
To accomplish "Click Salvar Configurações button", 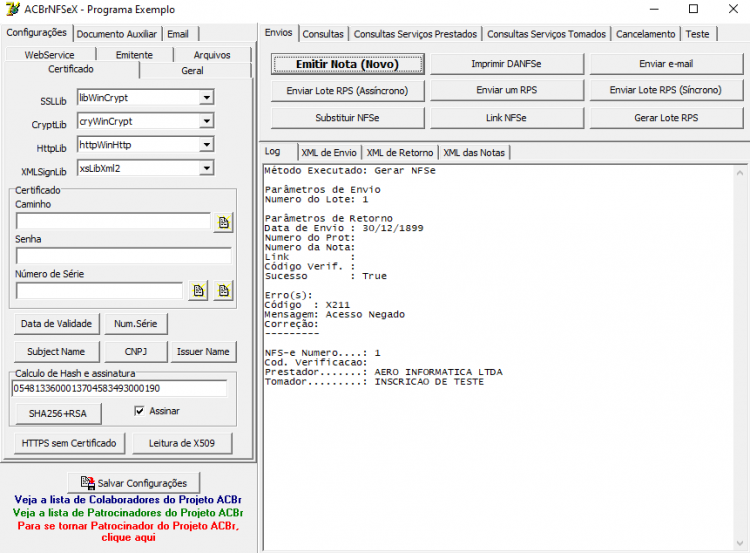I will pos(133,483).
